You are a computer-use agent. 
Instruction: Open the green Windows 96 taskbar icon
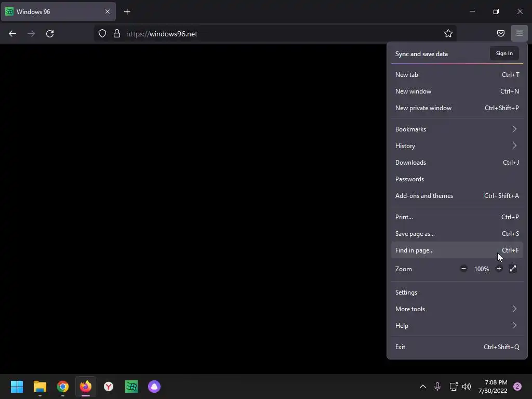pyautogui.click(x=131, y=387)
